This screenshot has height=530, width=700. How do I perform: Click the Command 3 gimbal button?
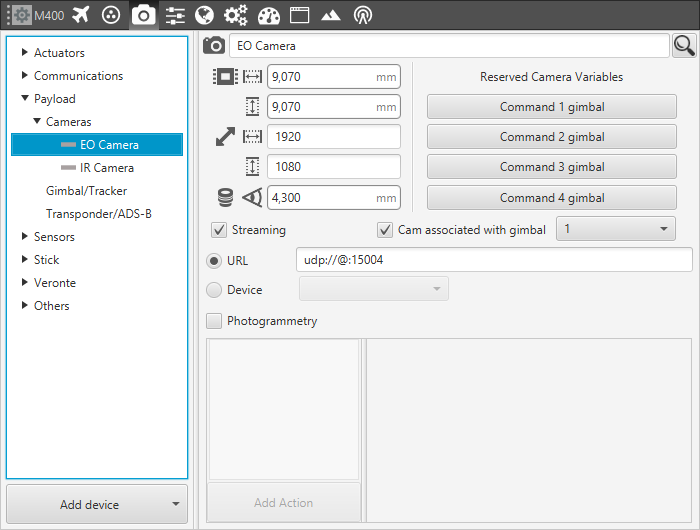coord(552,167)
